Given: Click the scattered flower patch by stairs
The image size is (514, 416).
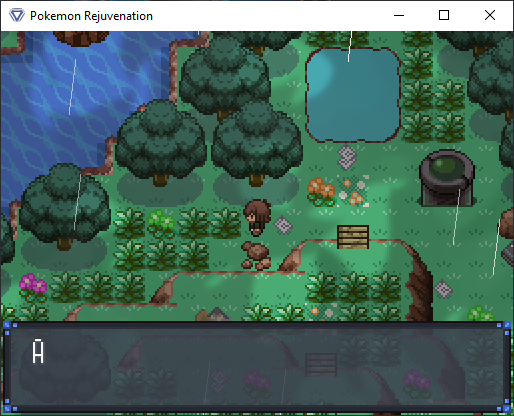Looking at the screenshot, I should [354, 191].
